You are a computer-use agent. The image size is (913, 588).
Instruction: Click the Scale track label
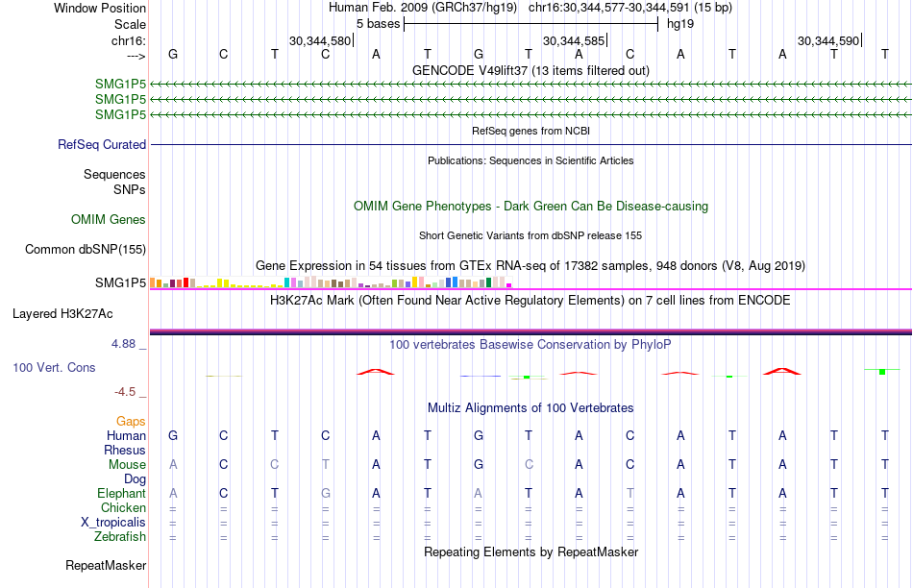130,24
